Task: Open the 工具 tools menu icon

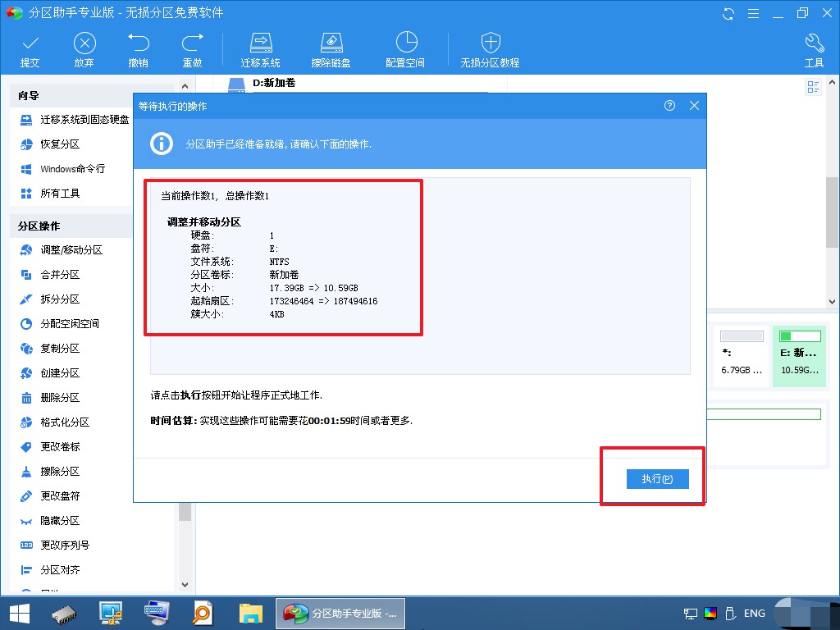Action: coord(815,50)
